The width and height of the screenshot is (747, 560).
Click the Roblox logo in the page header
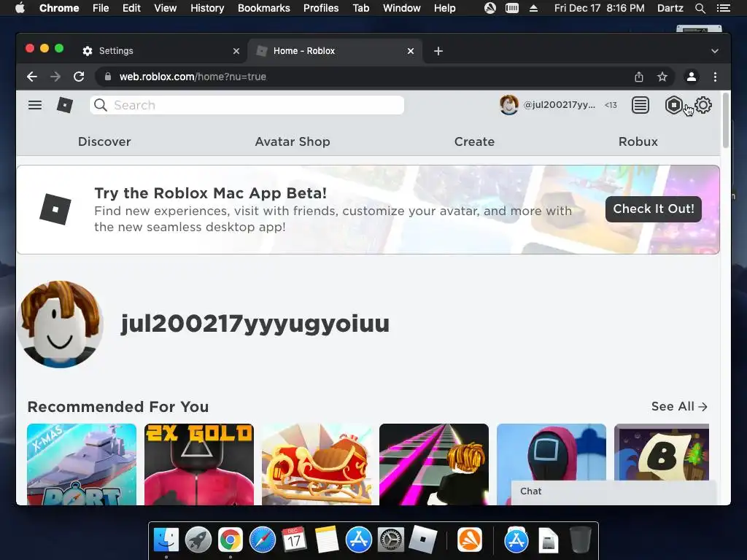click(65, 105)
